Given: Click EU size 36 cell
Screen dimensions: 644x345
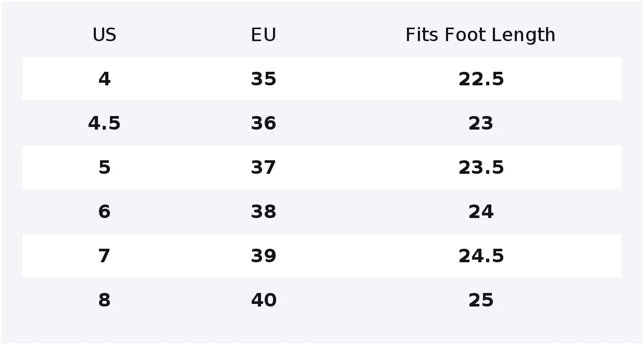Looking at the screenshot, I should tap(263, 123).
